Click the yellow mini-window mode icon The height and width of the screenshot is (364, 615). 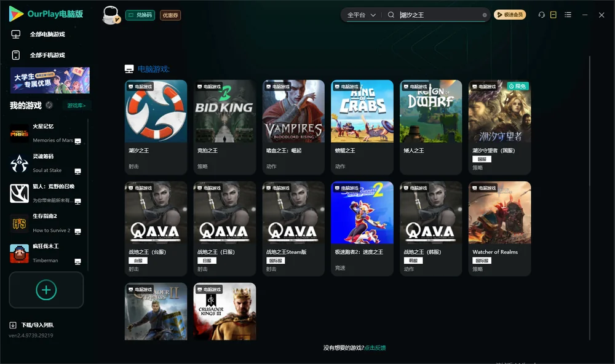tap(553, 15)
